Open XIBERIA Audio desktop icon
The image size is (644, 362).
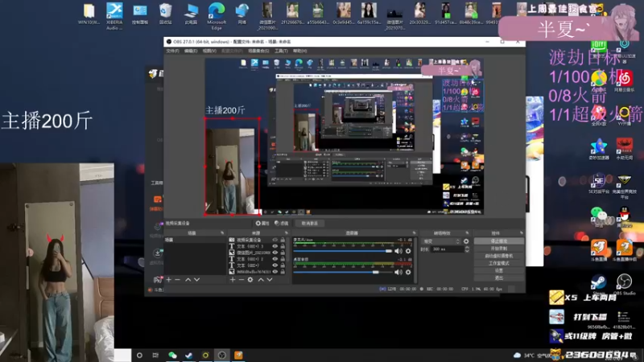[x=114, y=16]
